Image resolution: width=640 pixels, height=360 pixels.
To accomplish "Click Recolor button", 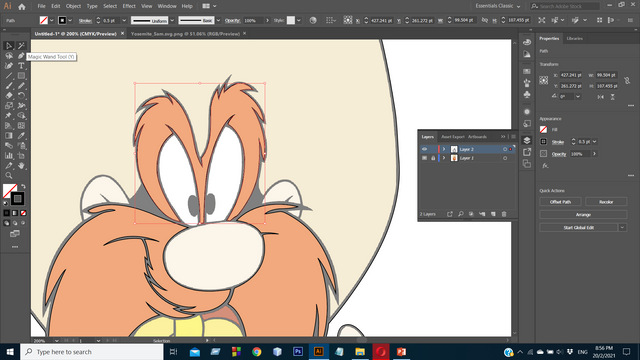I will [x=606, y=202].
